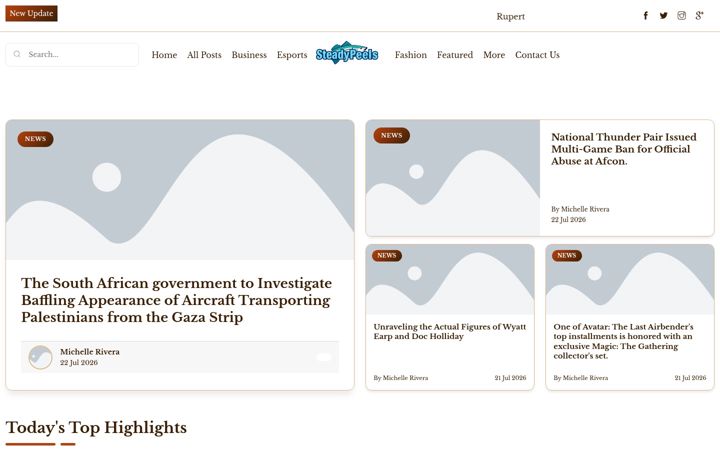Click Michelle Rivera name under aircraft article
Image resolution: width=720 pixels, height=450 pixels.
tap(90, 352)
